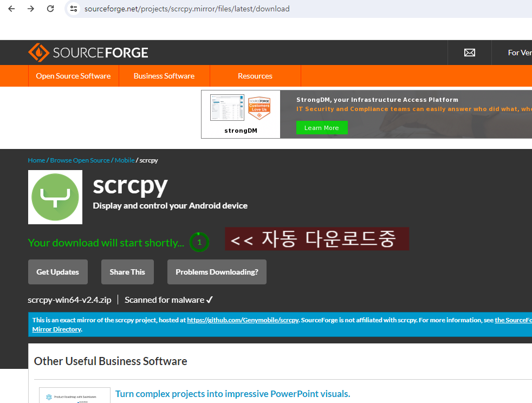Click the browser forward arrow
The width and height of the screenshot is (532, 403).
31,9
